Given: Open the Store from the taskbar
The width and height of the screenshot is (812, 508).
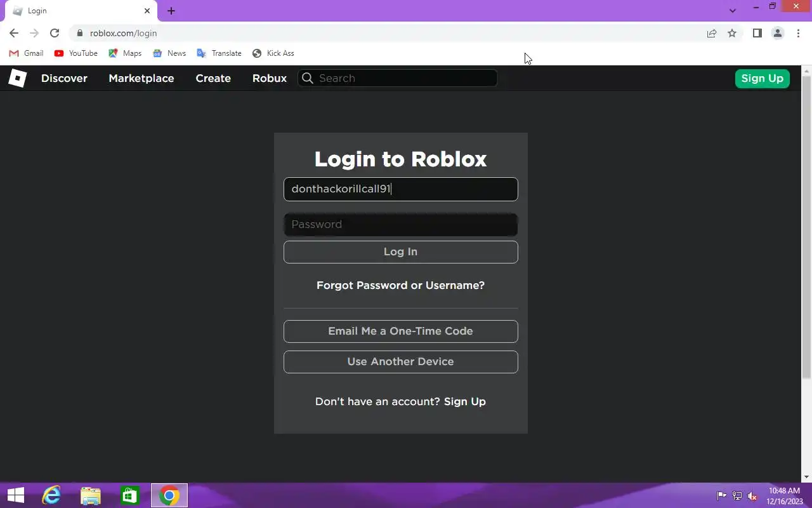Looking at the screenshot, I should (130, 495).
